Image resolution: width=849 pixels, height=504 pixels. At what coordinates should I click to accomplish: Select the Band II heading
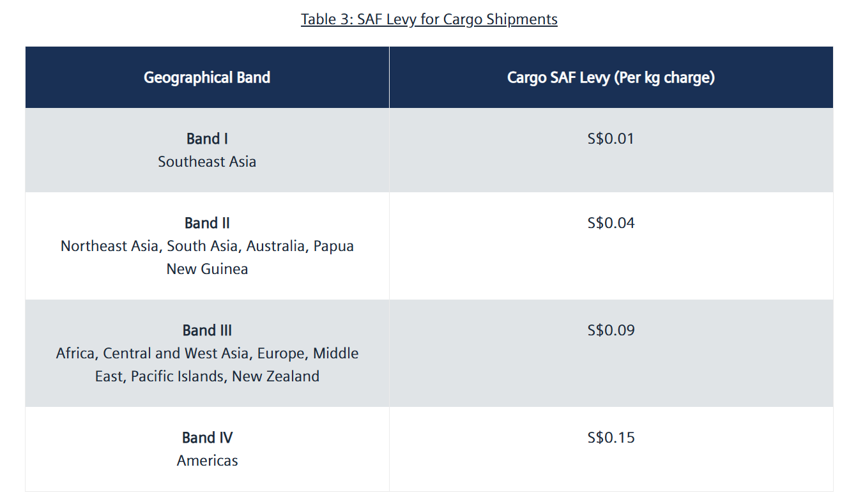coord(207,223)
